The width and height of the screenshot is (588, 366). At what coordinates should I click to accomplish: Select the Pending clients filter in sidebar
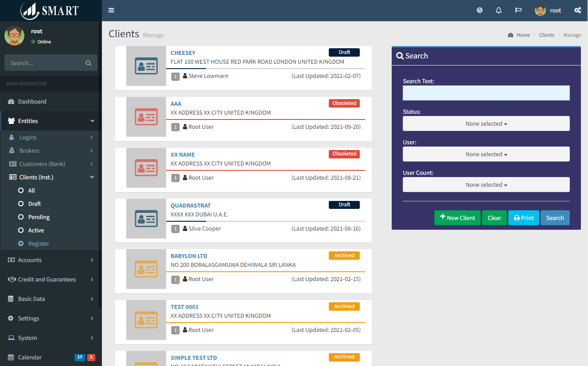click(x=39, y=217)
